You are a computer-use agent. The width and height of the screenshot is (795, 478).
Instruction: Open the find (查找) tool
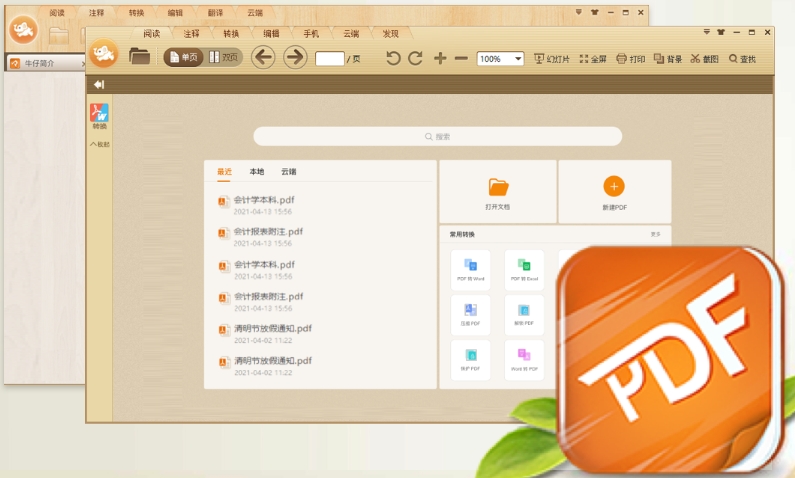tap(742, 59)
